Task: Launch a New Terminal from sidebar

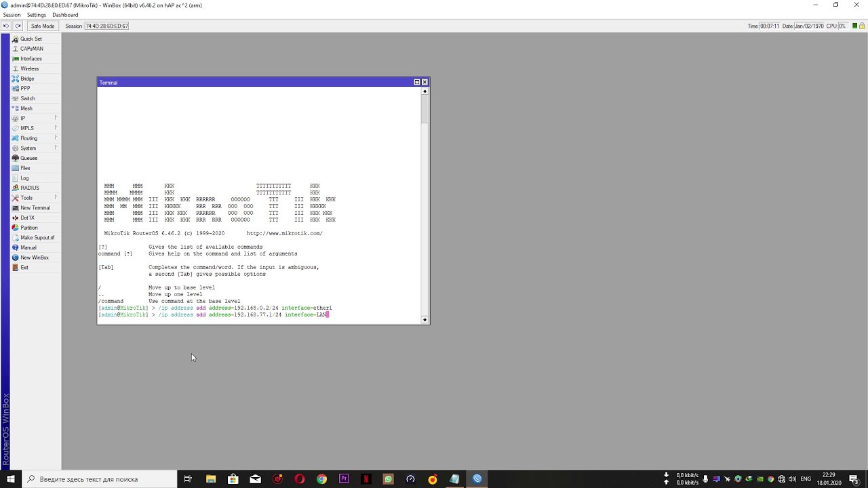Action: [x=35, y=208]
